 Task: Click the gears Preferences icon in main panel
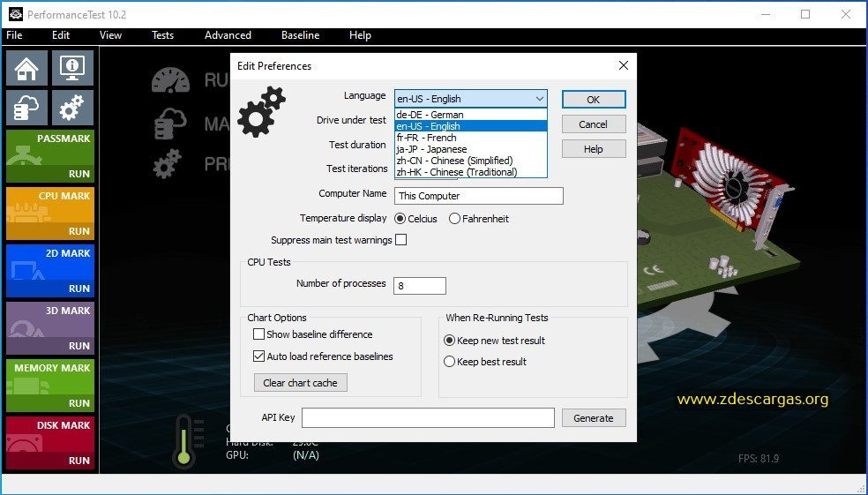pos(168,164)
